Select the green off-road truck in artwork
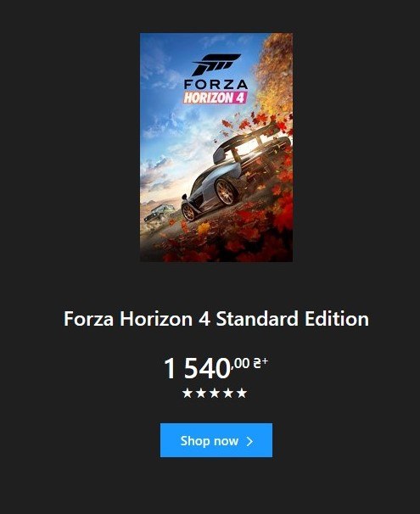Viewport: 420px width, 514px height. click(160, 212)
